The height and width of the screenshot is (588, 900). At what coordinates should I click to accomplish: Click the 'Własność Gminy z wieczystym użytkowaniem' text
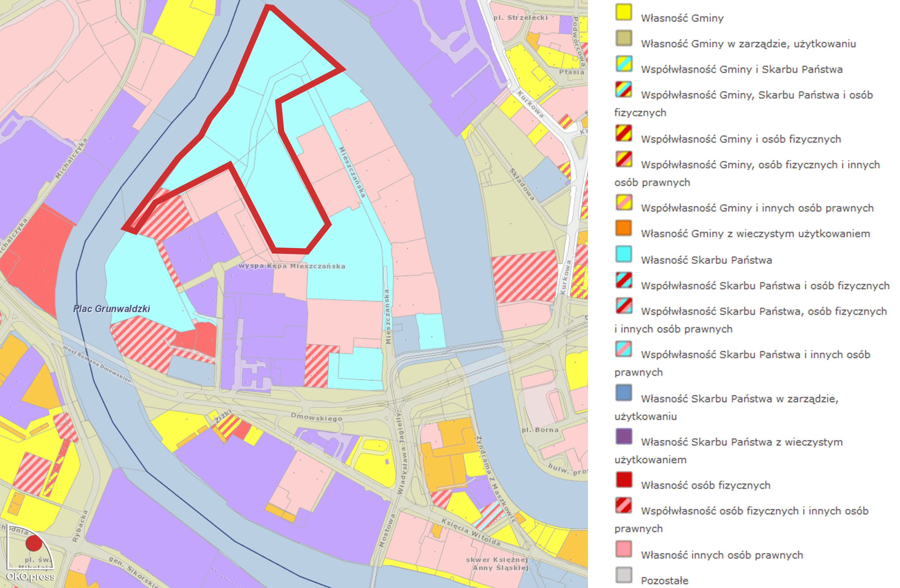click(x=755, y=234)
